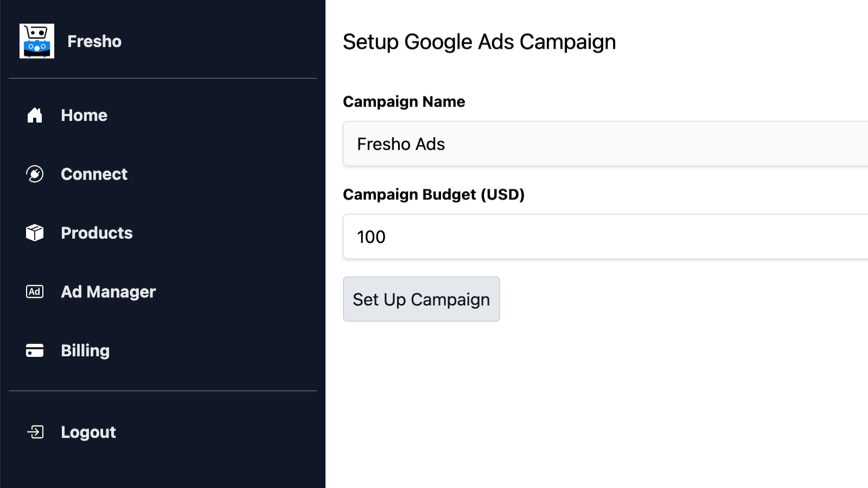868x488 pixels.
Task: Click the Fresho brand name
Action: coord(94,41)
